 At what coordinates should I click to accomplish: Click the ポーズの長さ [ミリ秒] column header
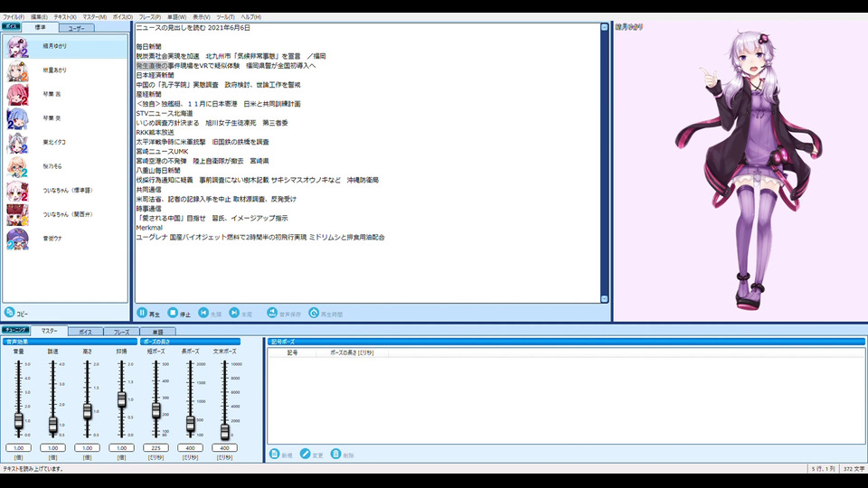352,352
